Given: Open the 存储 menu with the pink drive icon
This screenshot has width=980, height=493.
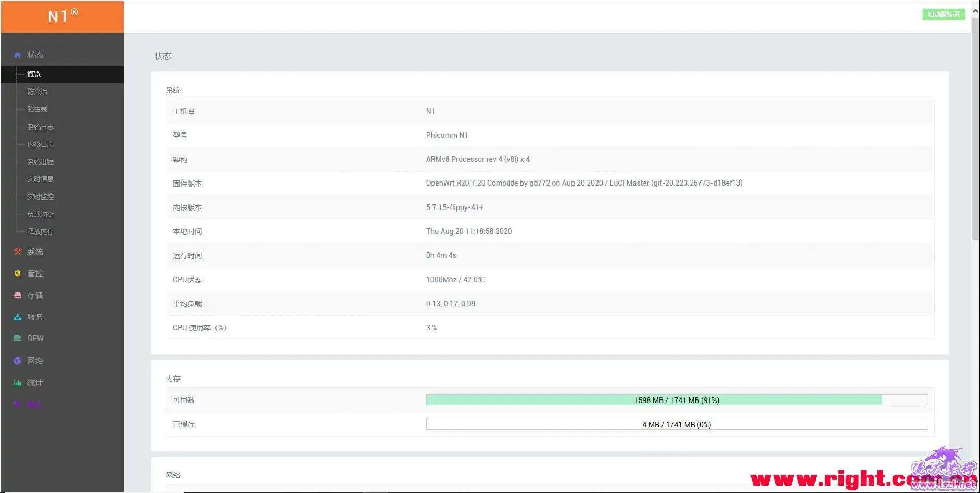Looking at the screenshot, I should click(x=29, y=295).
